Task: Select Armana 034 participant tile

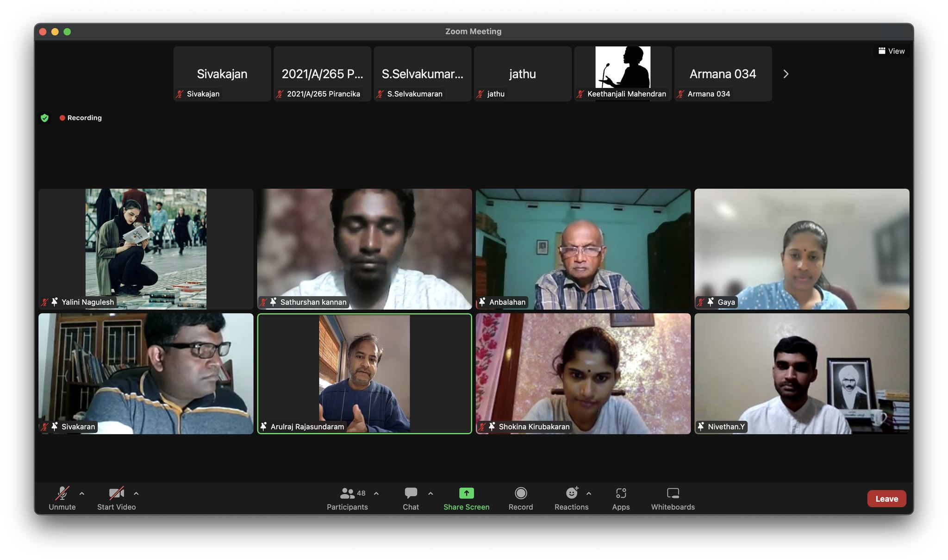Action: coord(723,74)
